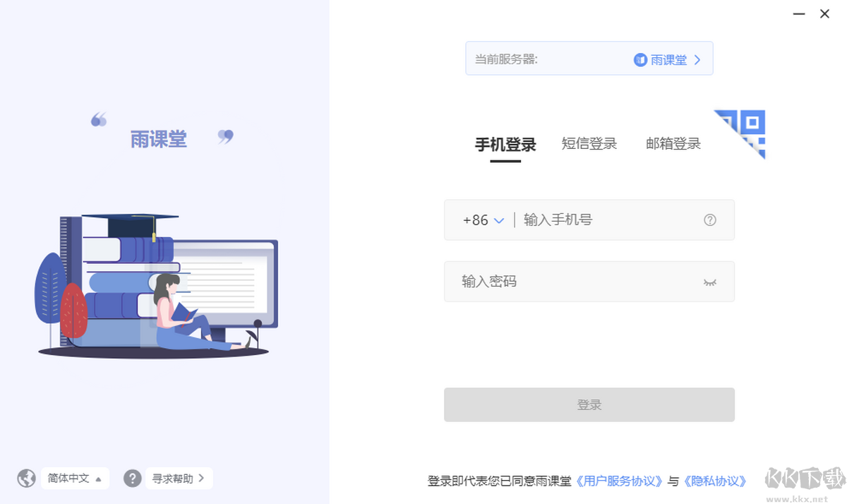The image size is (847, 504).
Task: Expand the current server chevron
Action: click(x=697, y=60)
